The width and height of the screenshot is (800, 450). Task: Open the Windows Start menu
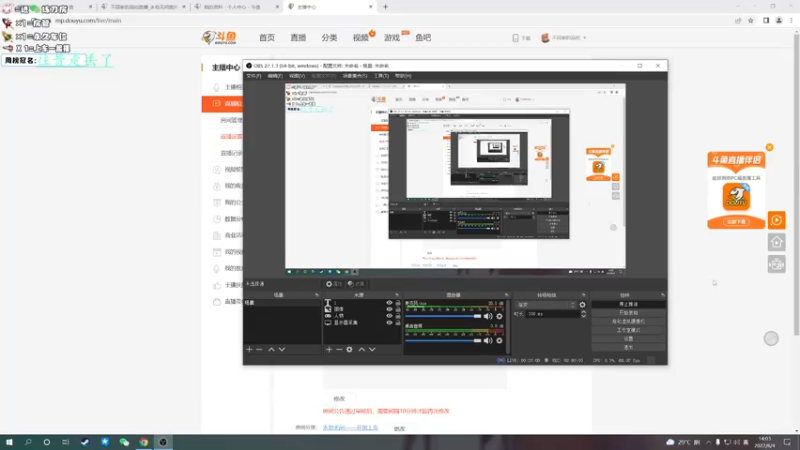click(9, 442)
